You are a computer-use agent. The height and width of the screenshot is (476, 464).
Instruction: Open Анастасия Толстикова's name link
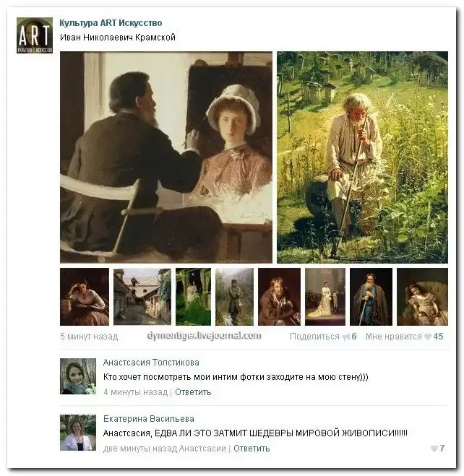151,363
